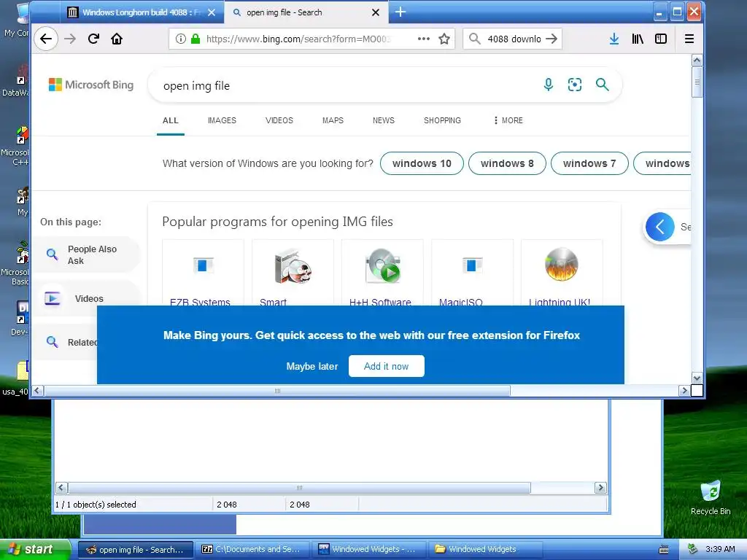
Task: Click the Bing search magnifier button
Action: [x=602, y=85]
